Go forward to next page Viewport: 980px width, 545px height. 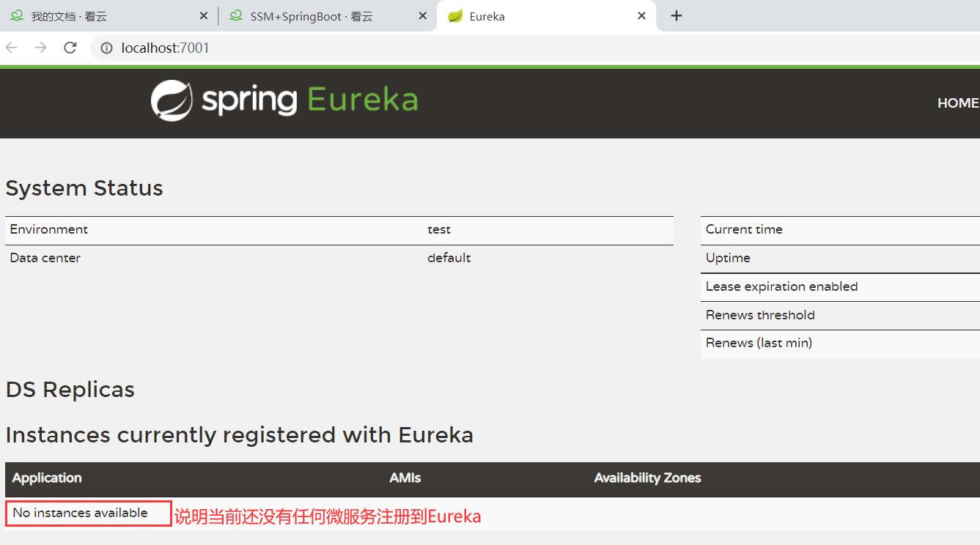[40, 48]
